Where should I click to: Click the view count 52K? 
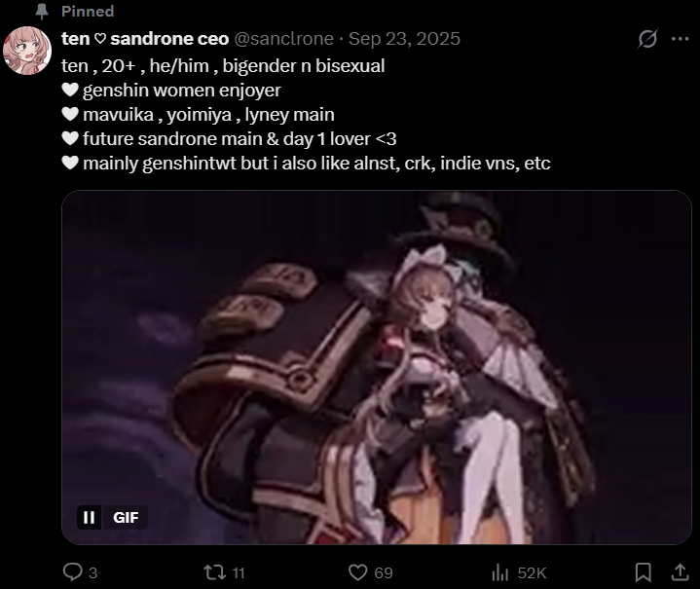tap(532, 572)
